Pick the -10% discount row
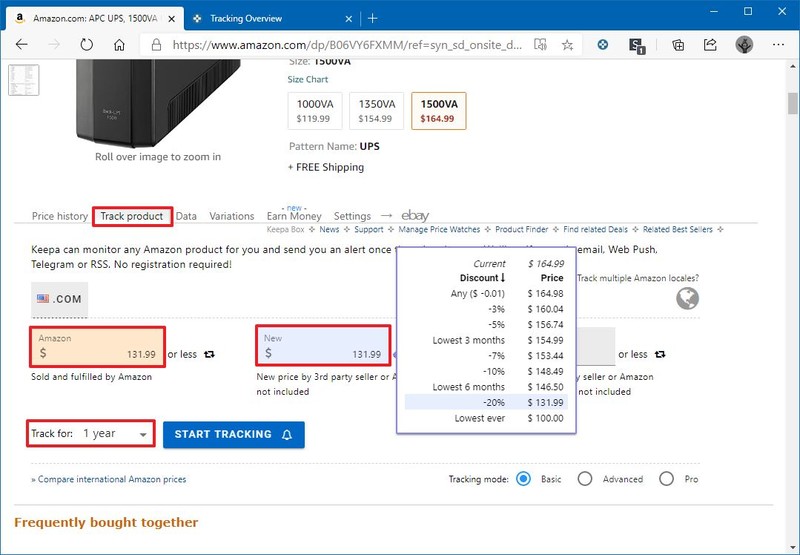The image size is (800, 555). 486,371
